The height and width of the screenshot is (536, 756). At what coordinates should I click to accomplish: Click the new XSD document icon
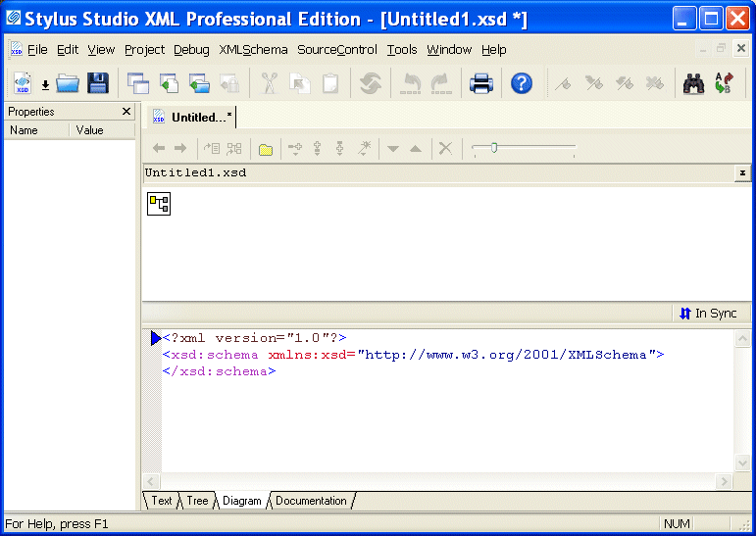click(23, 84)
